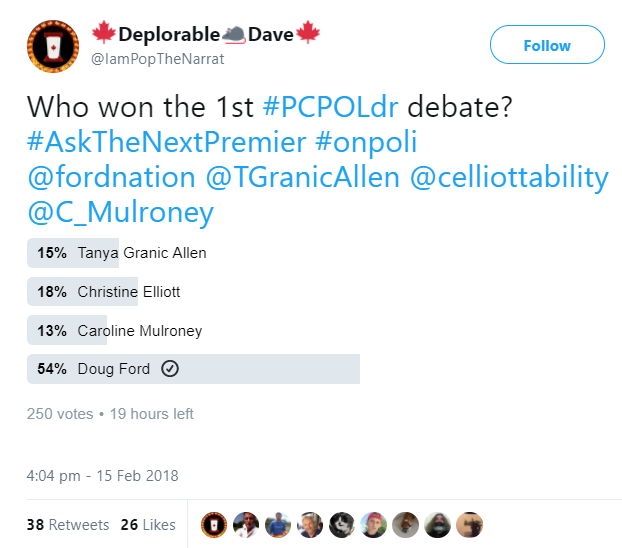Click the first liker avatar with red badge
Image resolution: width=622 pixels, height=548 pixels.
pos(212,524)
